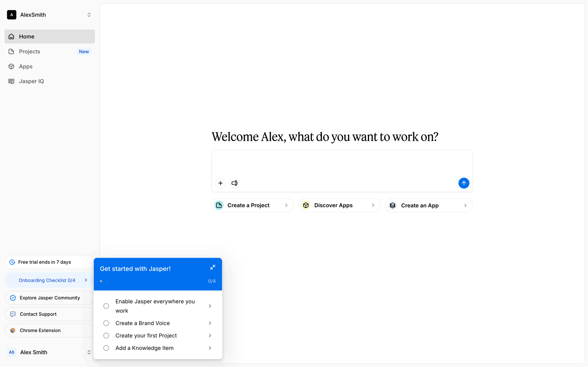Click the icon next to the plus button

pos(234,183)
